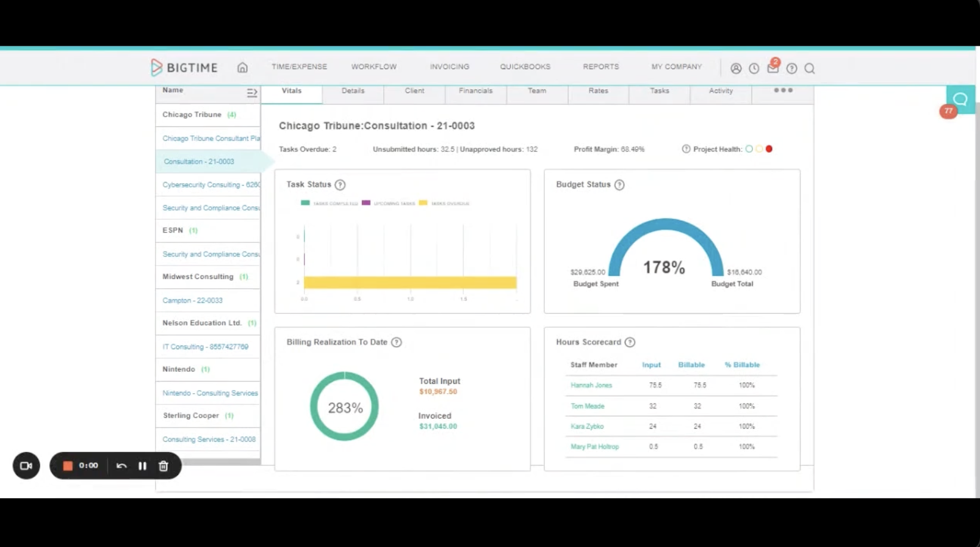
Task: Sort scorecard by Billable column header
Action: pos(691,365)
